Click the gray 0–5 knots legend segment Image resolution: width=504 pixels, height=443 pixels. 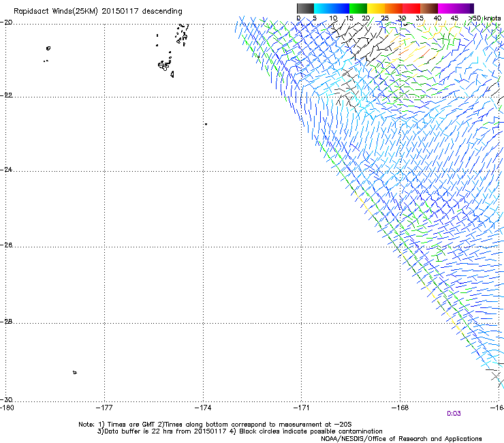coord(305,8)
